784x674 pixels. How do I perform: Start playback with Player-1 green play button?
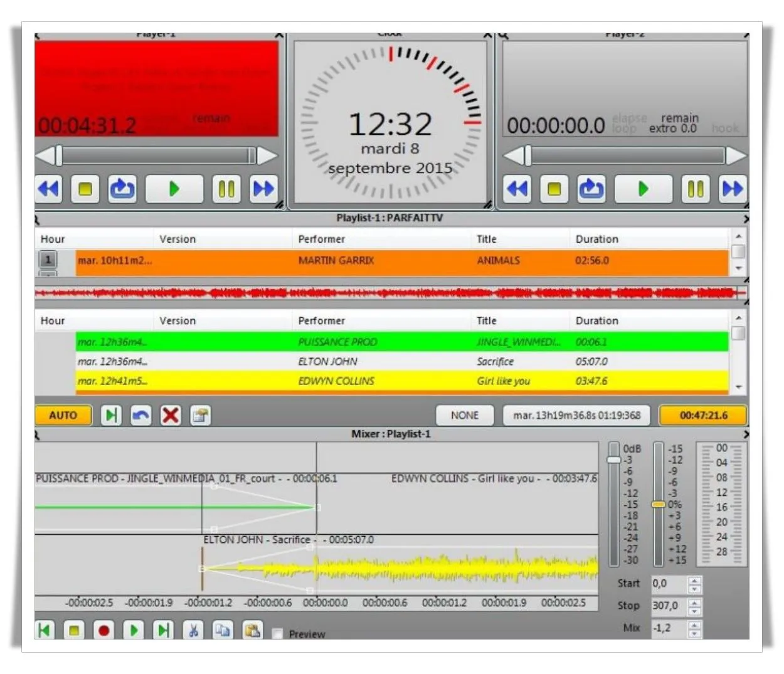(174, 188)
